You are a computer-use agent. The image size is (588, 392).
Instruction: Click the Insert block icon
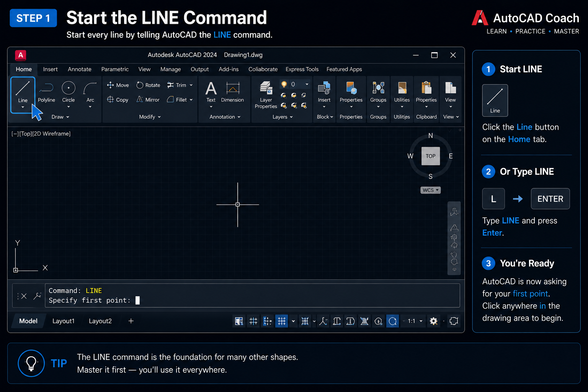coord(324,88)
